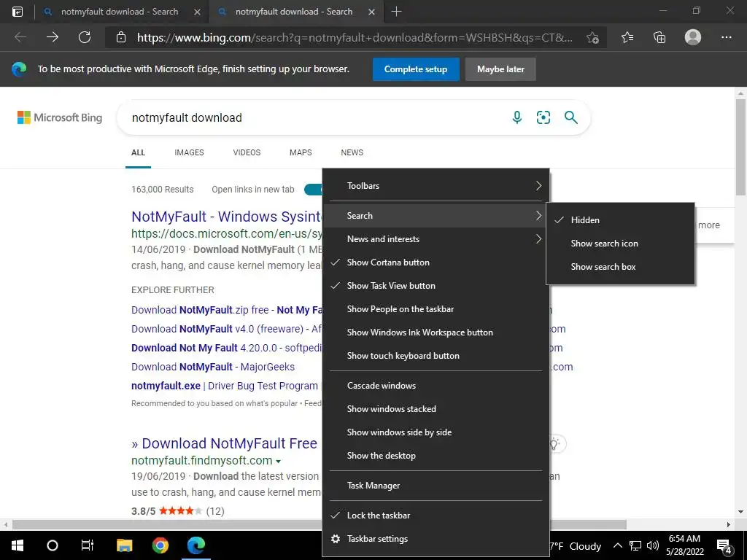Viewport: 747px width, 560px height.
Task: Switch to the MAPS search tab
Action: 301,152
